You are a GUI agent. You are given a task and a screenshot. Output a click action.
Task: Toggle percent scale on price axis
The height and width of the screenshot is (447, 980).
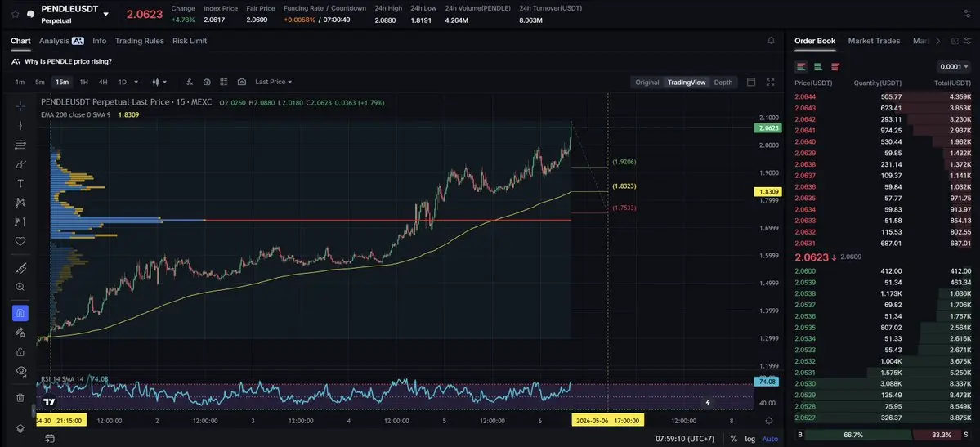click(x=733, y=439)
